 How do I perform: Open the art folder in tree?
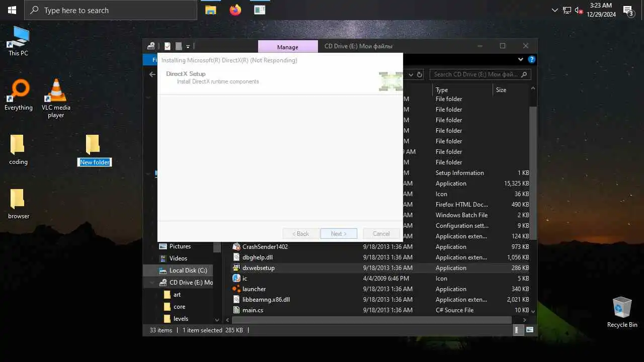(177, 295)
